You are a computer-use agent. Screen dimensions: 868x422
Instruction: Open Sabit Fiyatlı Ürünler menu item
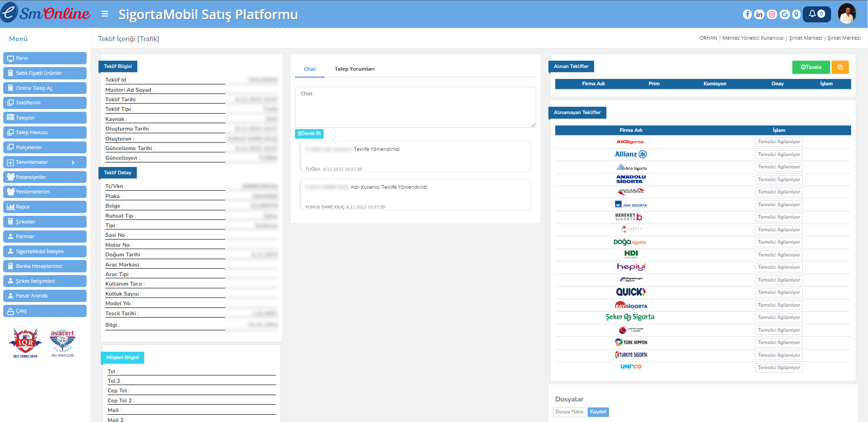[45, 73]
